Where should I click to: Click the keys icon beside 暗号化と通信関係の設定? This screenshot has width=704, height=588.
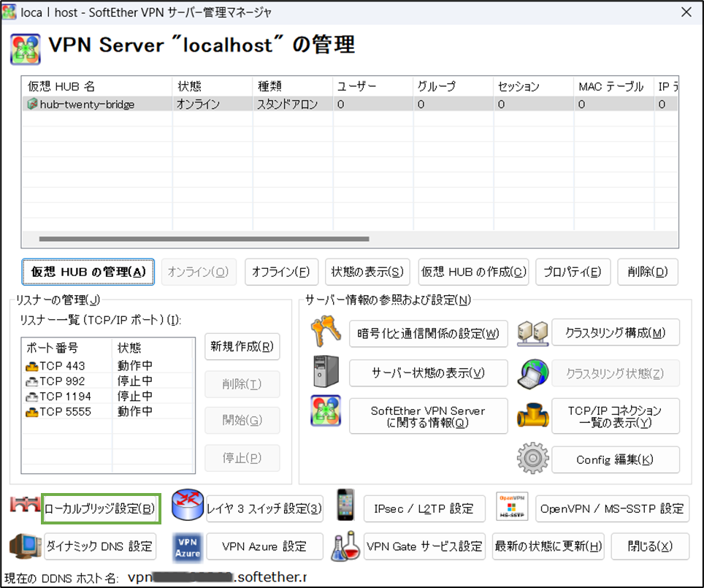tap(326, 331)
